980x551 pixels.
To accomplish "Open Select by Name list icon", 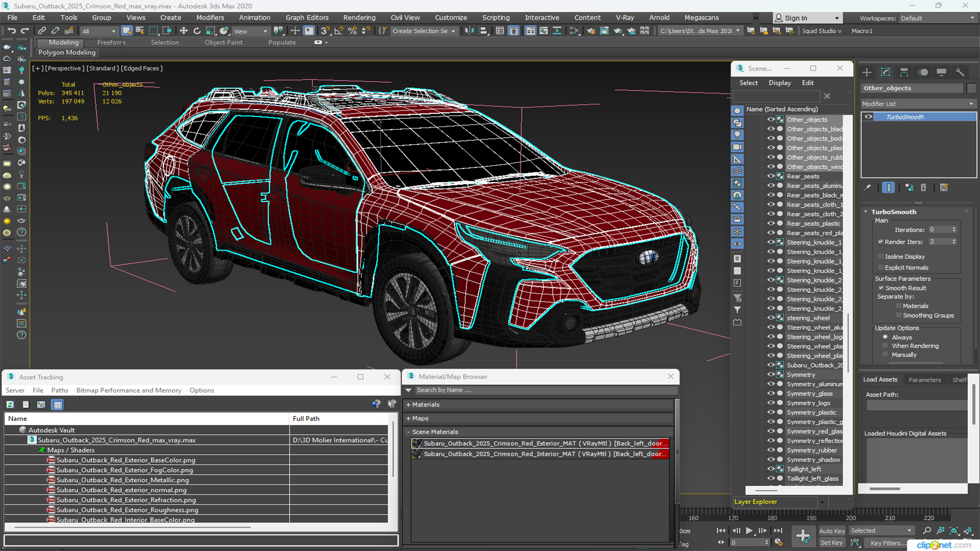I will [x=140, y=31].
